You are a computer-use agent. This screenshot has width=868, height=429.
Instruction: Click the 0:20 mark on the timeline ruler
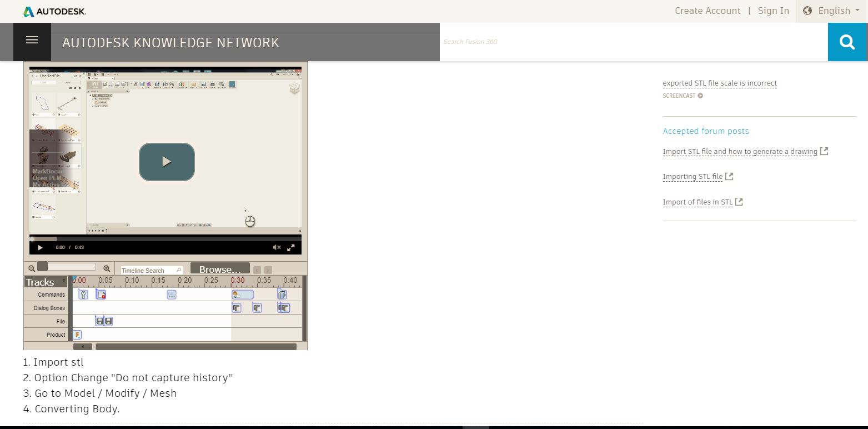pos(185,281)
